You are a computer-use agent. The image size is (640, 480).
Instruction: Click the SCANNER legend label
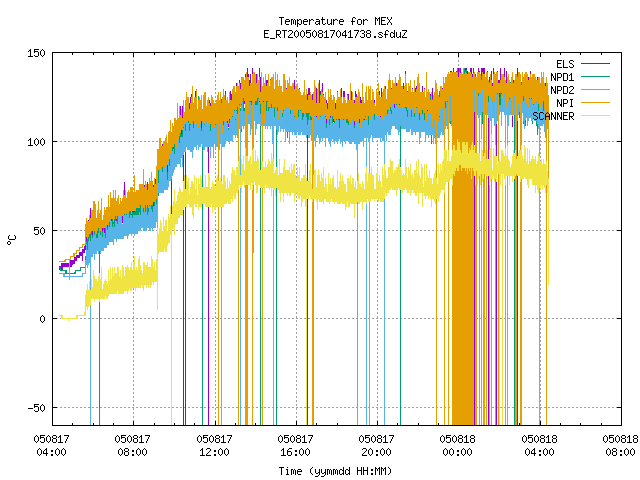[x=553, y=116]
